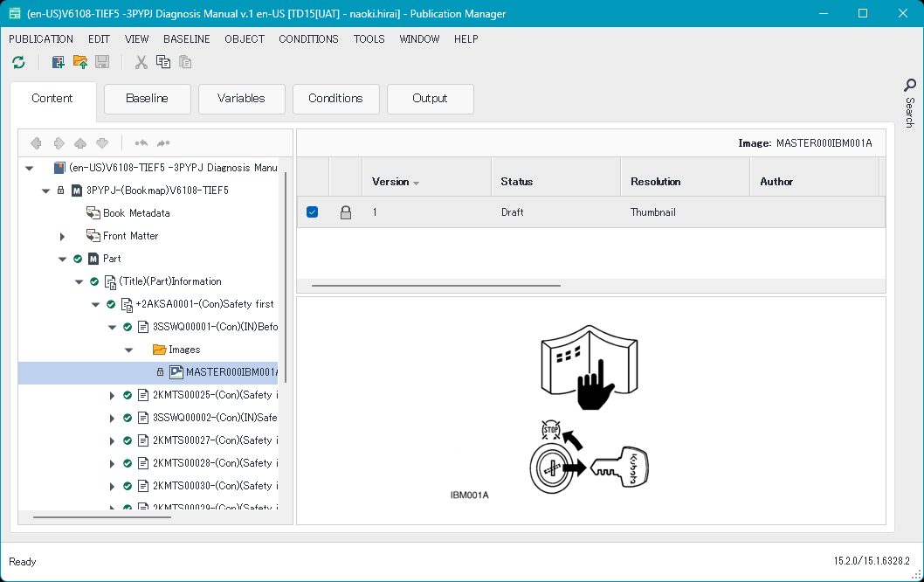The height and width of the screenshot is (582, 924).
Task: Expand the Front Matter tree node
Action: (60, 235)
